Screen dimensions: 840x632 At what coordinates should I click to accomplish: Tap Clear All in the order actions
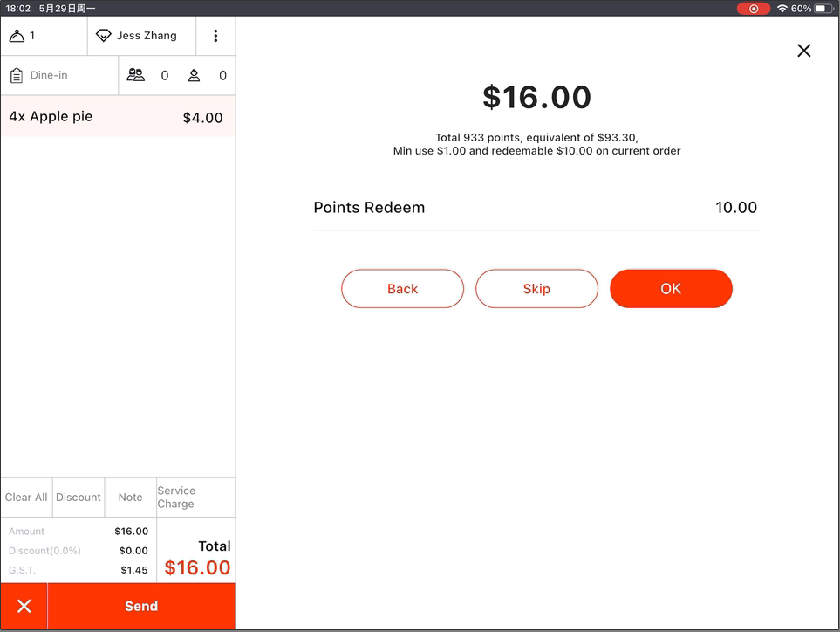pos(26,498)
